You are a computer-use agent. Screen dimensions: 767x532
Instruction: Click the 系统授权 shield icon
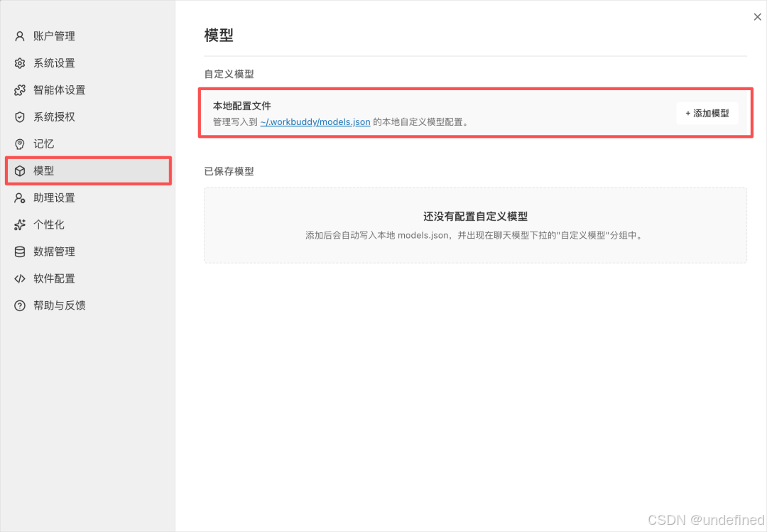[x=20, y=117]
